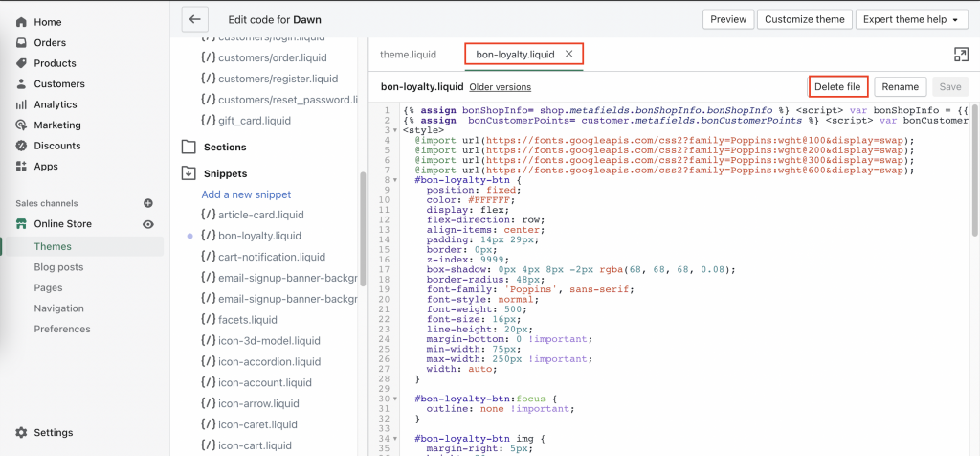Click the Online Store shop icon
This screenshot has width=980, height=456.
coord(22,224)
